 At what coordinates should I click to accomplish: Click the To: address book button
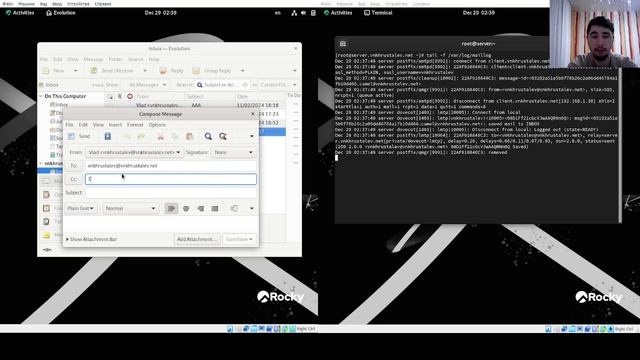[x=74, y=166]
